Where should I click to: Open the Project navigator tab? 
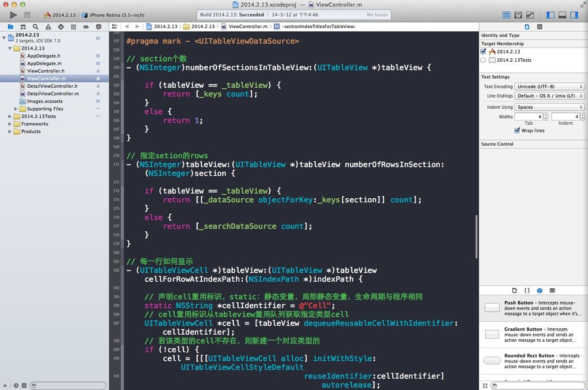click(x=11, y=26)
